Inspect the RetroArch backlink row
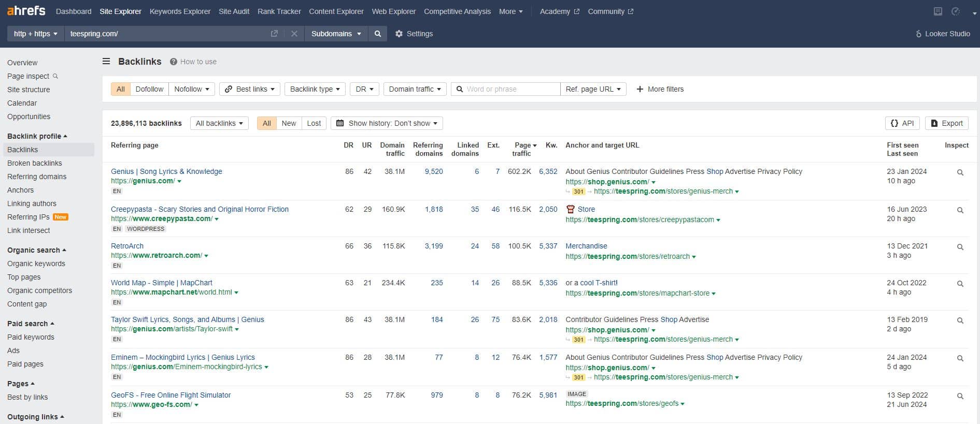Viewport: 980px width, 424px height. [960, 247]
